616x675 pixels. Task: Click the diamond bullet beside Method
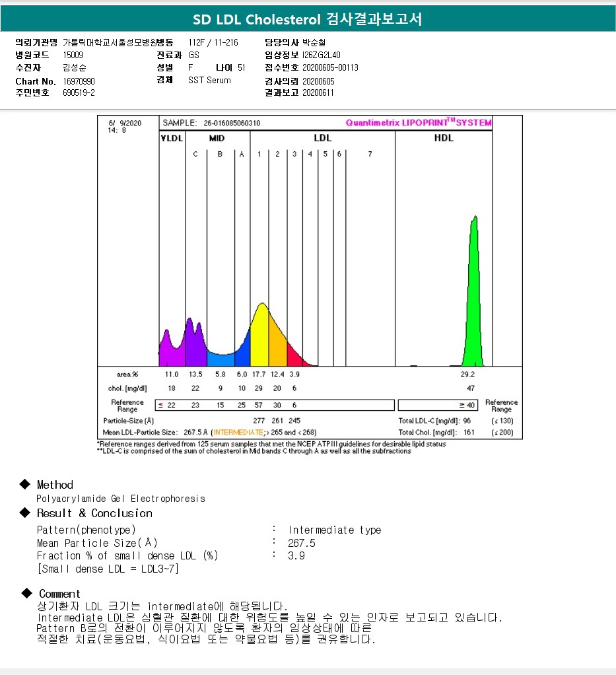[x=25, y=484]
